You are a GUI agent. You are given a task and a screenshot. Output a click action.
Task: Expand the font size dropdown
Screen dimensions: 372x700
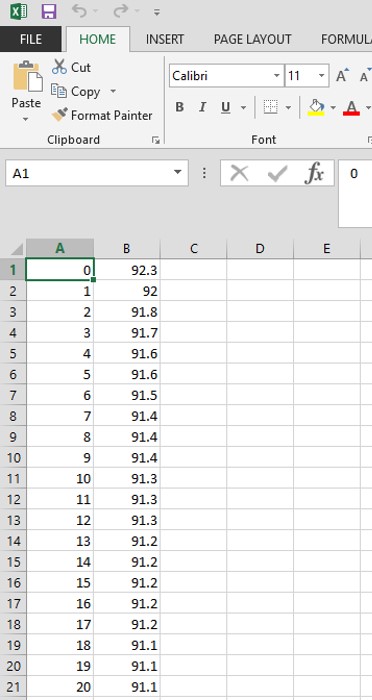coord(322,76)
